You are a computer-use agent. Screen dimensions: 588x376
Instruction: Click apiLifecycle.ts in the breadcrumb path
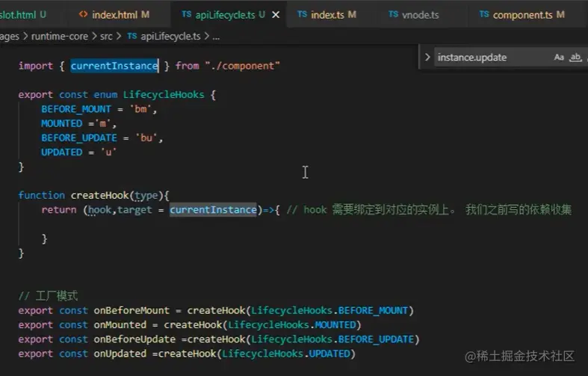[x=170, y=37]
